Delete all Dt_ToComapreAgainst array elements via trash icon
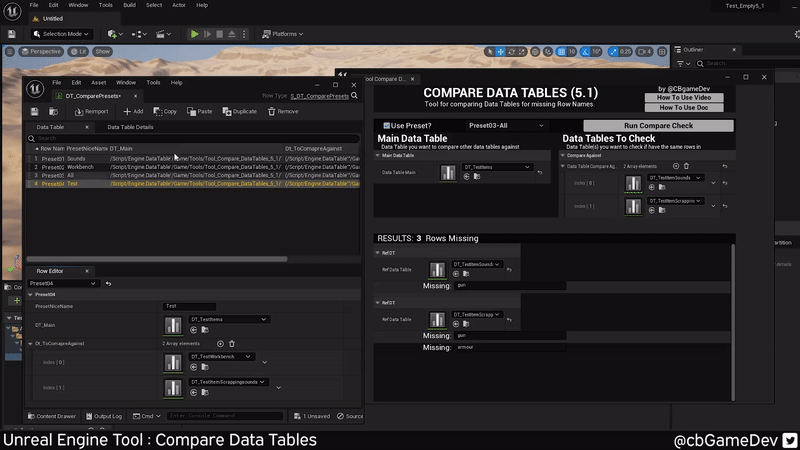 [231, 343]
